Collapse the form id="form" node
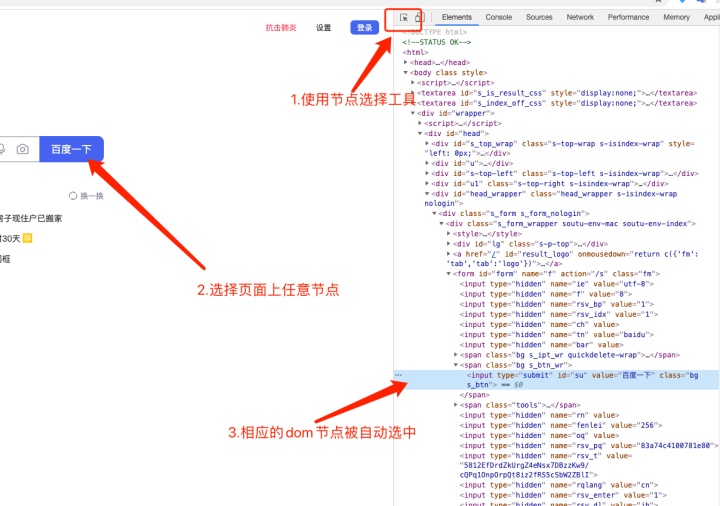The width and height of the screenshot is (720, 506). (x=449, y=273)
